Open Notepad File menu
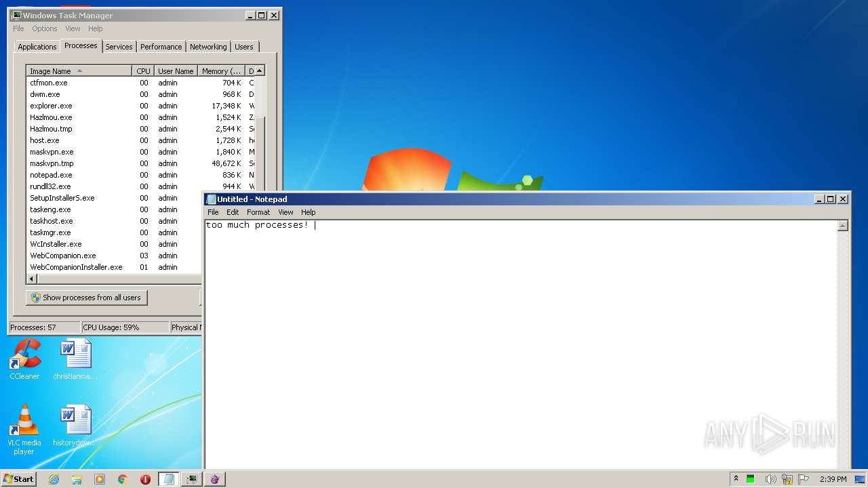 pos(213,212)
